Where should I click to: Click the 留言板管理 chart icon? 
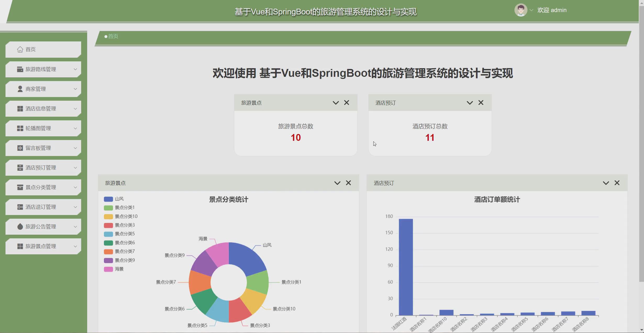coord(20,148)
